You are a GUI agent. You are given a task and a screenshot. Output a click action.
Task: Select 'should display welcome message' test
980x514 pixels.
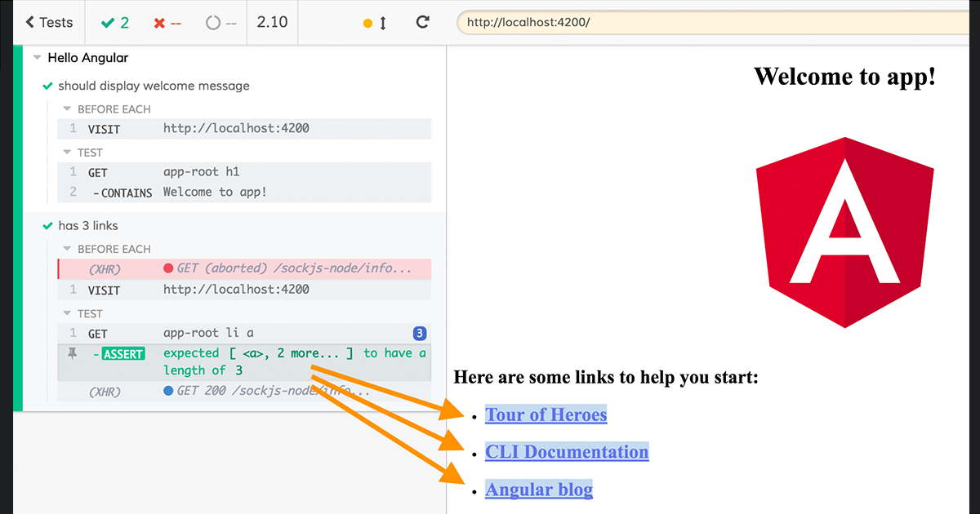tap(154, 86)
